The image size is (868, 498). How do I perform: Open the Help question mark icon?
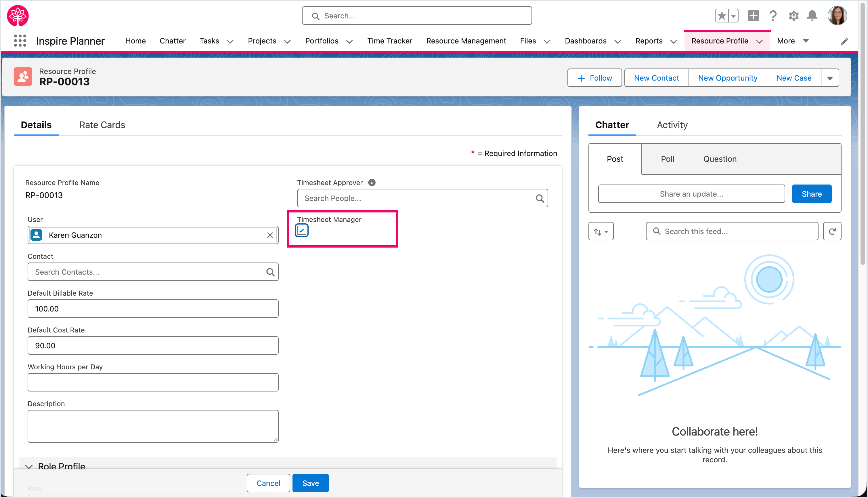pos(773,16)
